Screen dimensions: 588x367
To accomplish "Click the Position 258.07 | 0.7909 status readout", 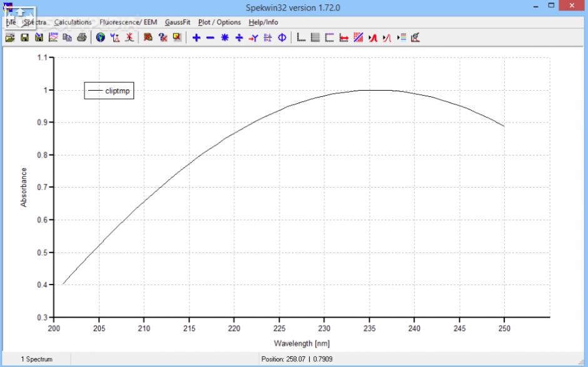I will click(297, 359).
